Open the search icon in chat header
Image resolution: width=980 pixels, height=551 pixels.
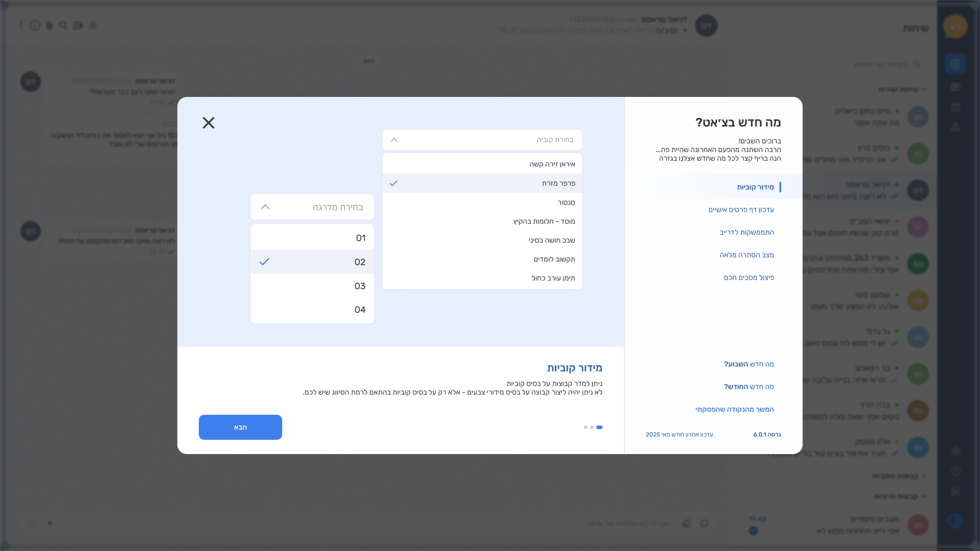click(63, 26)
